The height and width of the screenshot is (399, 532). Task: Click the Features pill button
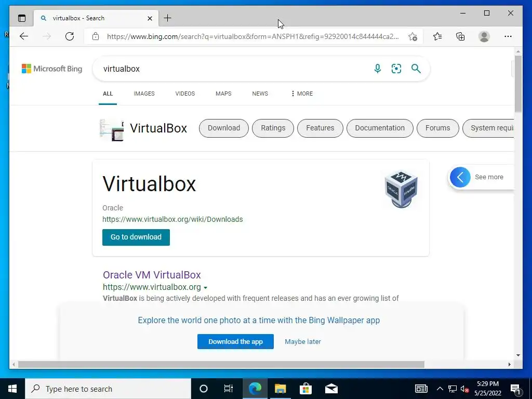coord(320,128)
